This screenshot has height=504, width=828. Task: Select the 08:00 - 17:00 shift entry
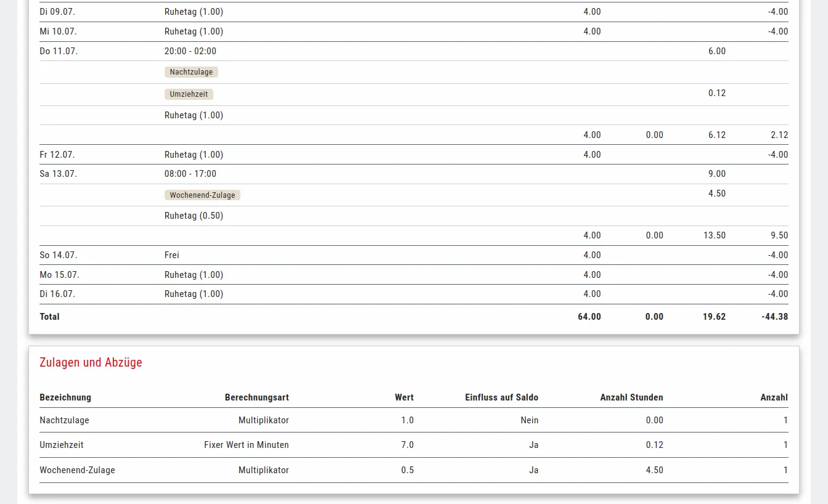(191, 174)
